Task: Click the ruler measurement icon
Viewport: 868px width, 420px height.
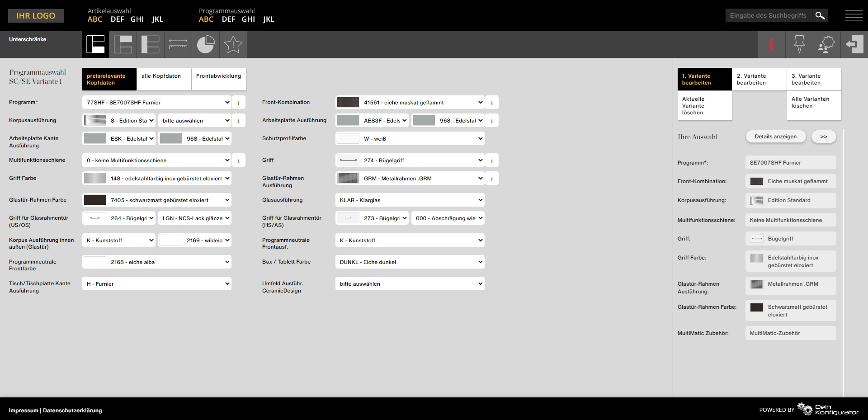Action: pyautogui.click(x=178, y=44)
